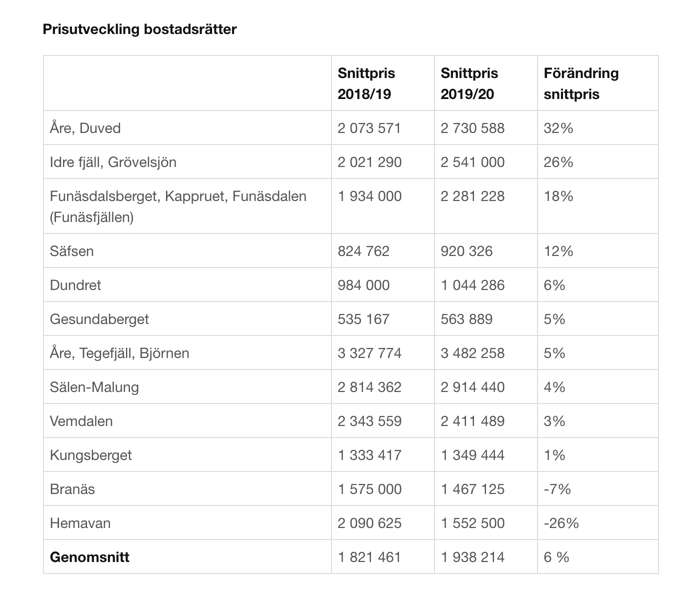Click the 'Idre fjäll, Grövelsjön' cell
The image size is (700, 612).
click(x=113, y=162)
